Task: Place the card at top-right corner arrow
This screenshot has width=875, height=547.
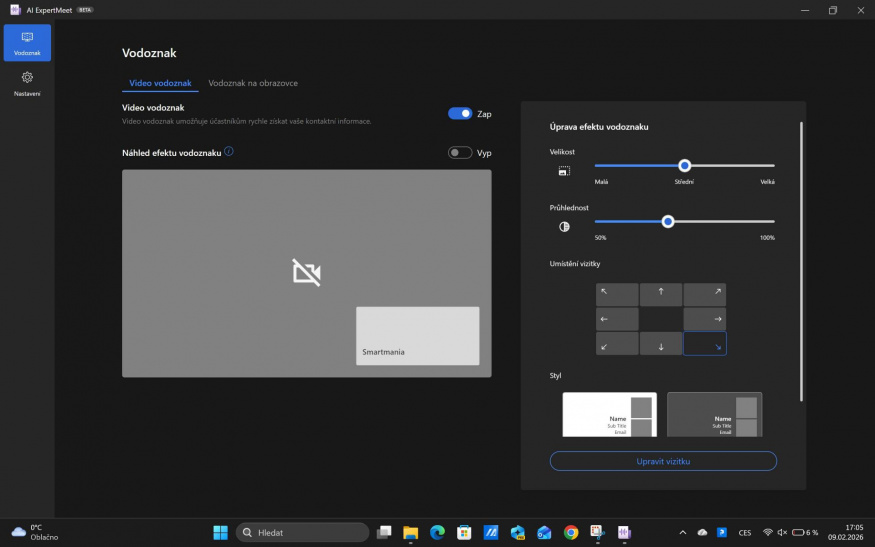Action: click(704, 294)
